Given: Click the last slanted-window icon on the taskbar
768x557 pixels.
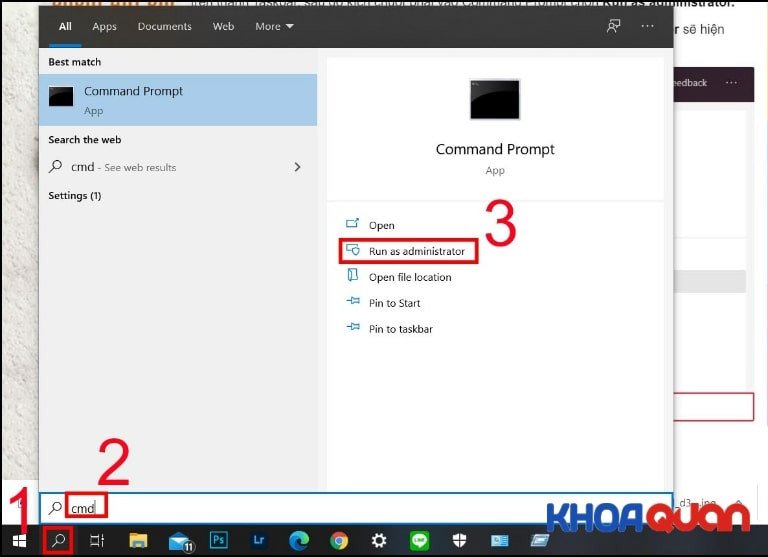Looking at the screenshot, I should pyautogui.click(x=540, y=540).
